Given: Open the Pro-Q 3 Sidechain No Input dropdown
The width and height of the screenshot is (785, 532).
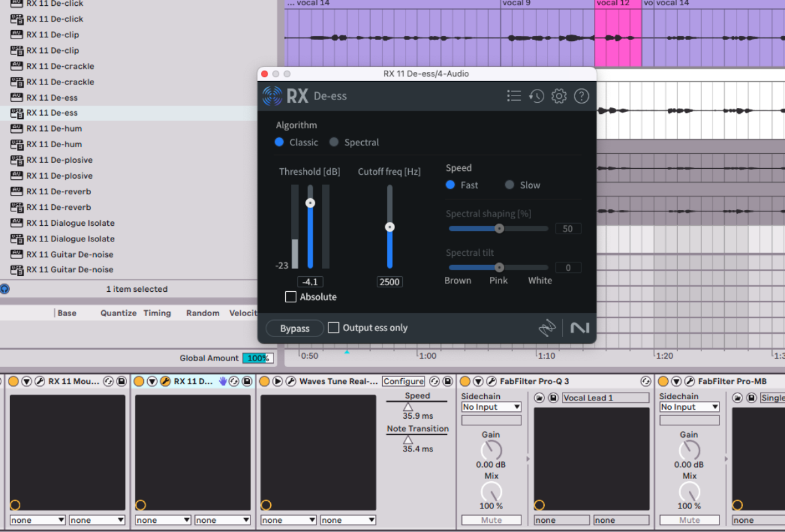Looking at the screenshot, I should click(491, 407).
